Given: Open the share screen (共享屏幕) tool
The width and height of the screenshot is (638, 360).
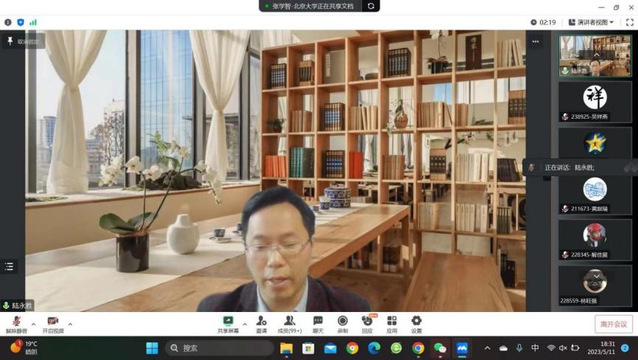Looking at the screenshot, I should click(x=228, y=325).
